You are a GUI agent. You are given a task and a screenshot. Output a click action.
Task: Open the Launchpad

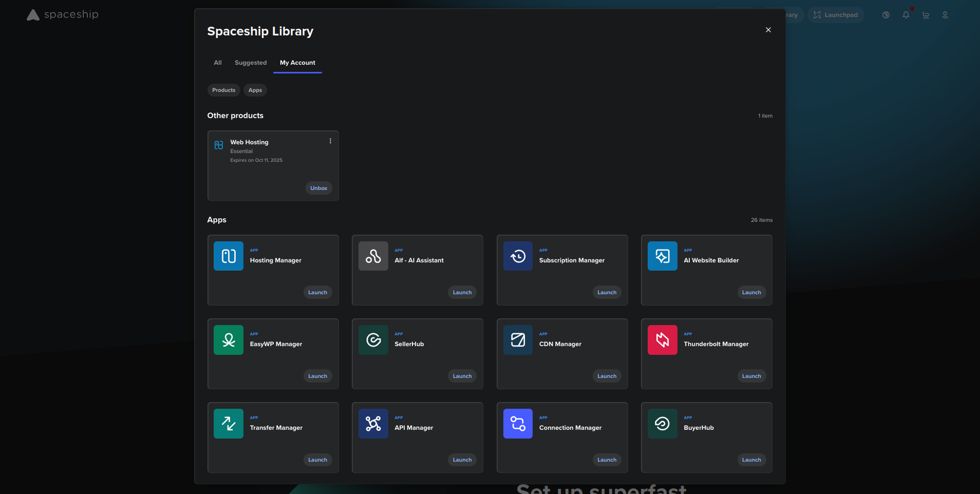(835, 15)
